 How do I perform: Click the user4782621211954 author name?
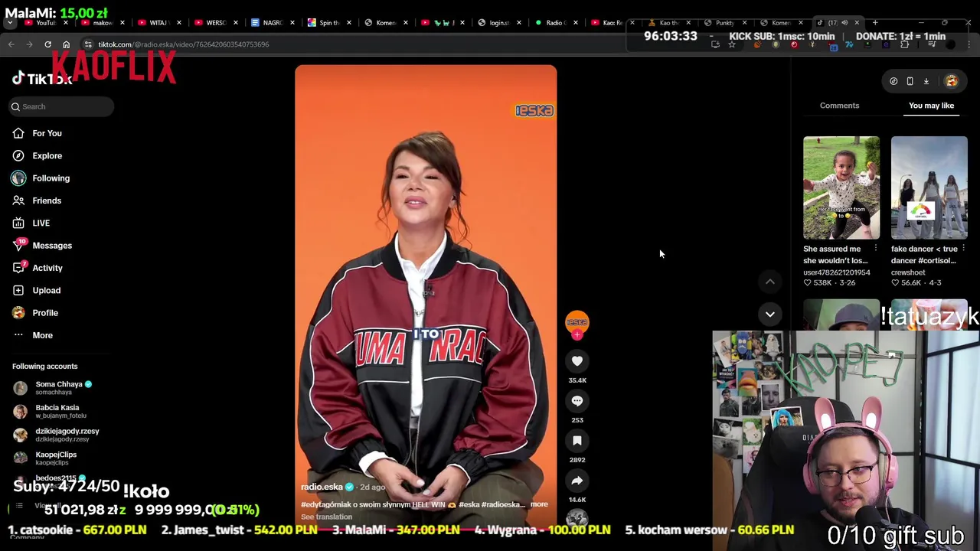tap(837, 272)
